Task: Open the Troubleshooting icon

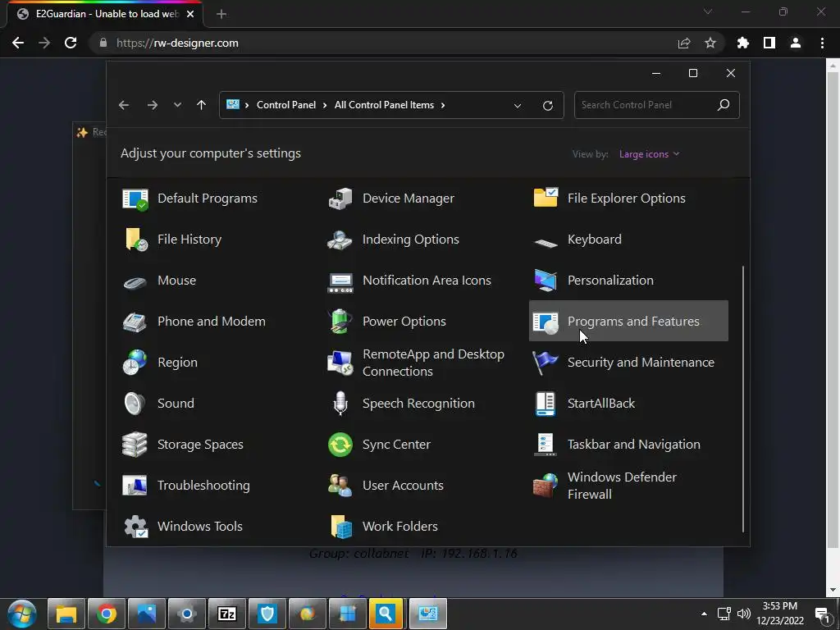Action: click(x=135, y=486)
